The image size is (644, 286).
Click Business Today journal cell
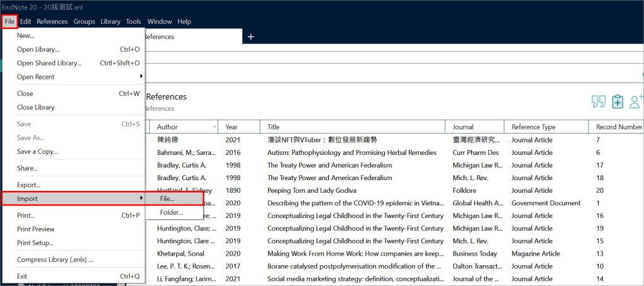[x=474, y=253]
